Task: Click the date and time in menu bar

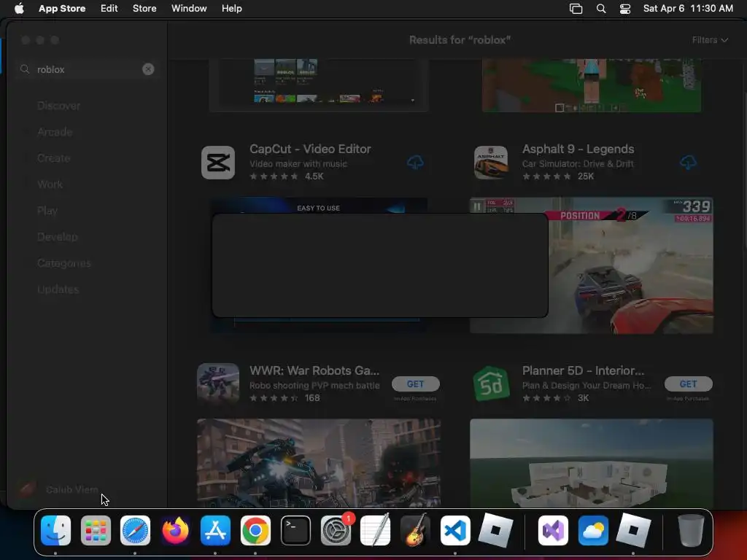Action: click(x=688, y=9)
